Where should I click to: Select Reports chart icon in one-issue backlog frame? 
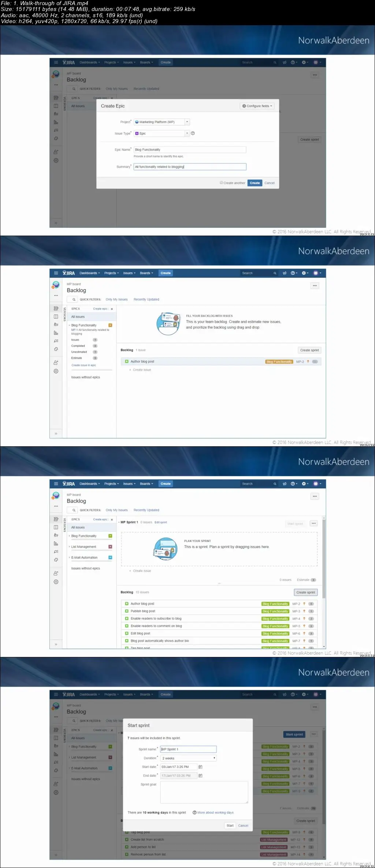tap(56, 333)
